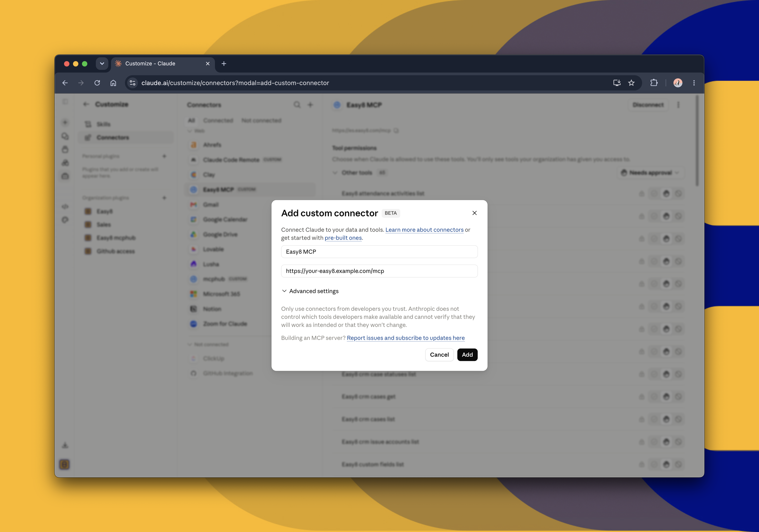The width and height of the screenshot is (759, 532).
Task: Open Skills in the Customize sidebar
Action: click(126, 124)
